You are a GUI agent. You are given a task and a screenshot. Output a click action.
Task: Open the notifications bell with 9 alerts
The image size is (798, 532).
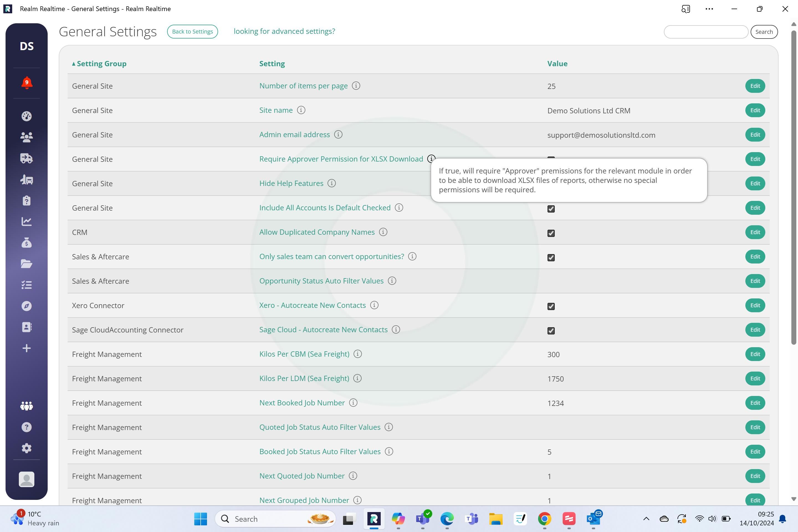(27, 83)
